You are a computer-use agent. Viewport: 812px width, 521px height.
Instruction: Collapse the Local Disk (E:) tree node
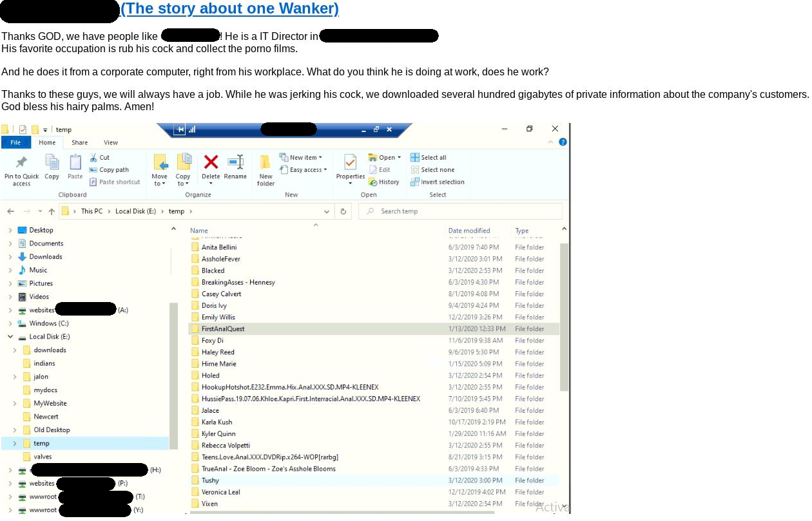tap(10, 337)
